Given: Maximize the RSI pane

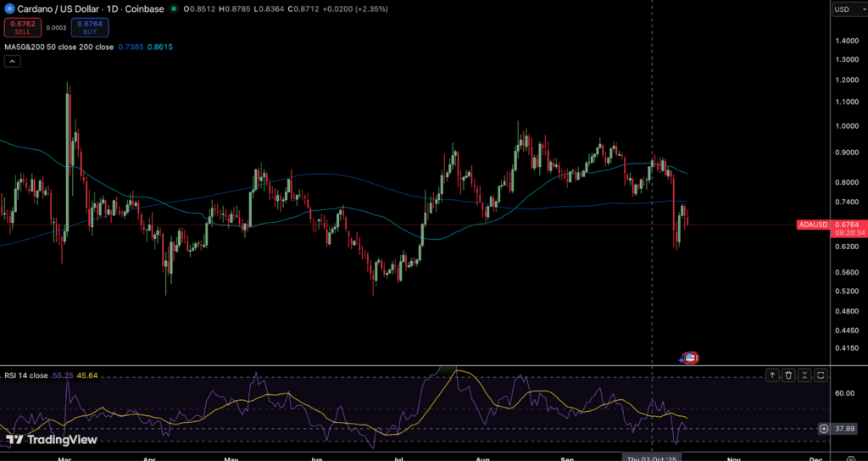Looking at the screenshot, I should tap(821, 375).
